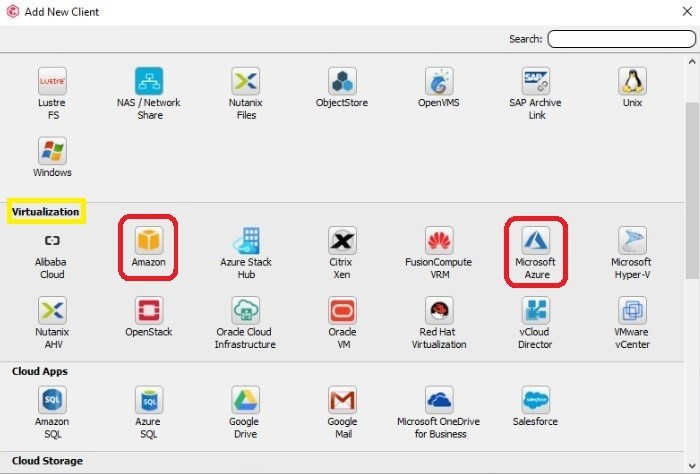
Task: Select Microsoft Hyper-V client
Action: pos(633,241)
